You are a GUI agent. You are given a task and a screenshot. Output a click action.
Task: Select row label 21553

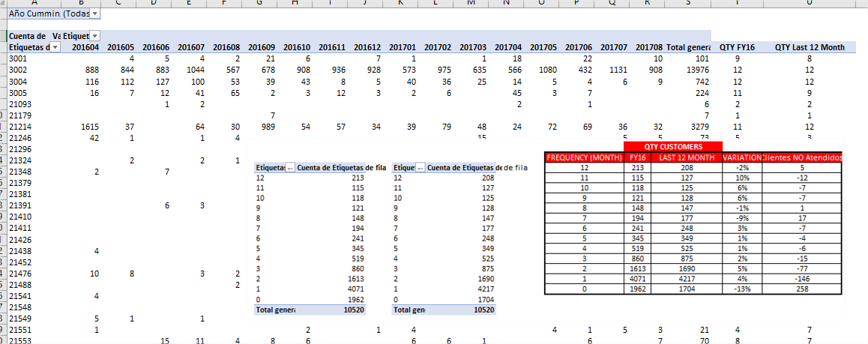point(20,341)
